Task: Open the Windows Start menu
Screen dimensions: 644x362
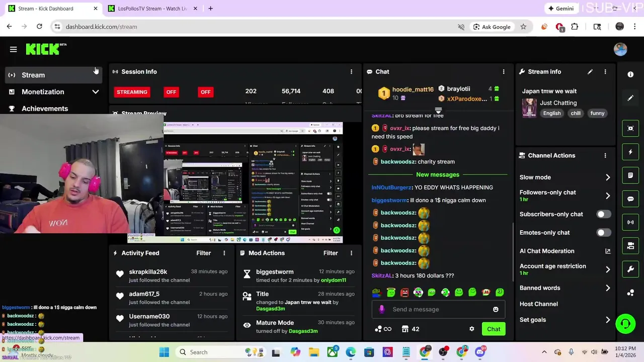Action: tap(164, 352)
